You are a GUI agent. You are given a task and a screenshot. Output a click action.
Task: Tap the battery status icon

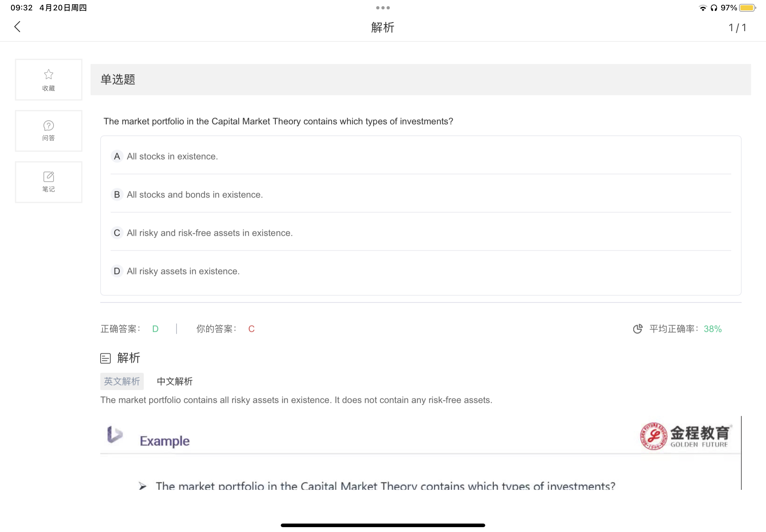(x=747, y=8)
